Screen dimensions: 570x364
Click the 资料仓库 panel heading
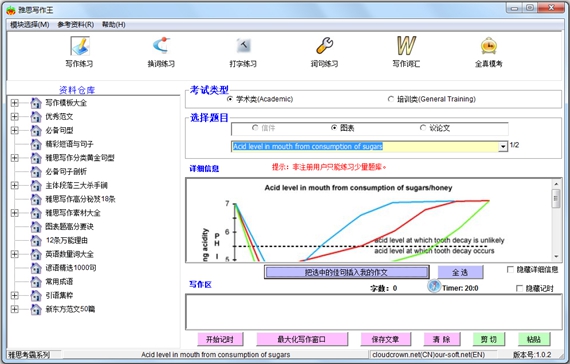[77, 90]
